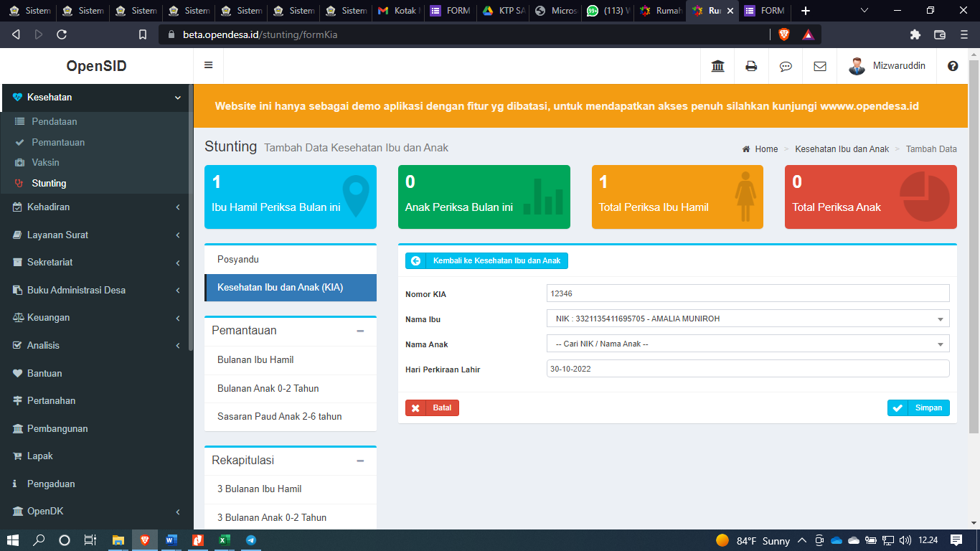Image resolution: width=980 pixels, height=551 pixels.
Task: Select Kesehatan Ibu dan Anak (KIA) item
Action: [290, 288]
